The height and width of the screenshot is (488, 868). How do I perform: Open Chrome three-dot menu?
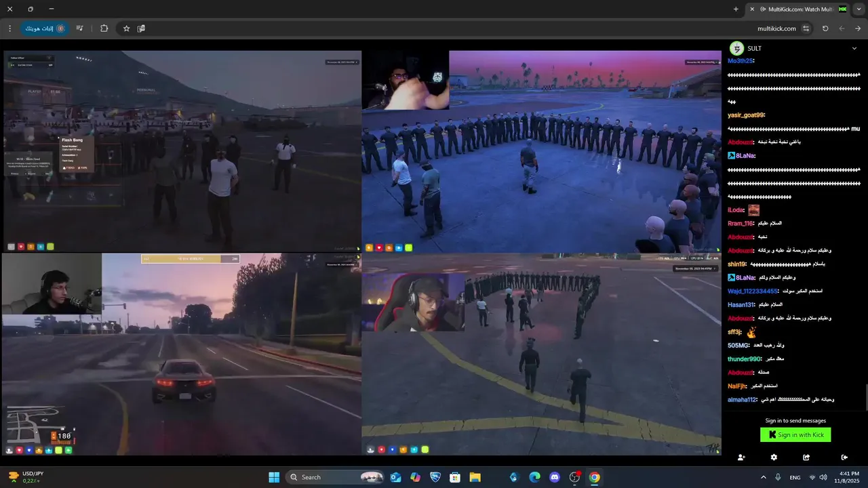click(x=9, y=28)
